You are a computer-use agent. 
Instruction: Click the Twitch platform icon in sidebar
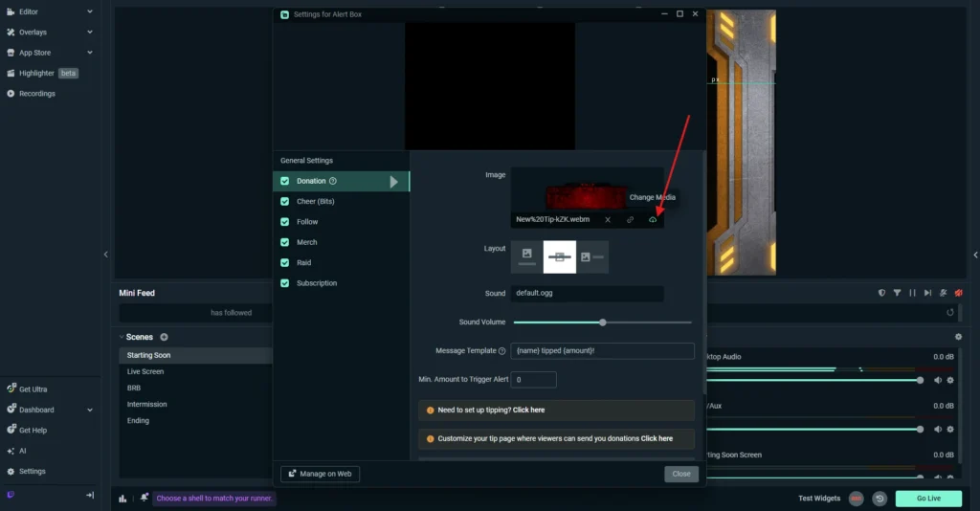click(x=11, y=495)
